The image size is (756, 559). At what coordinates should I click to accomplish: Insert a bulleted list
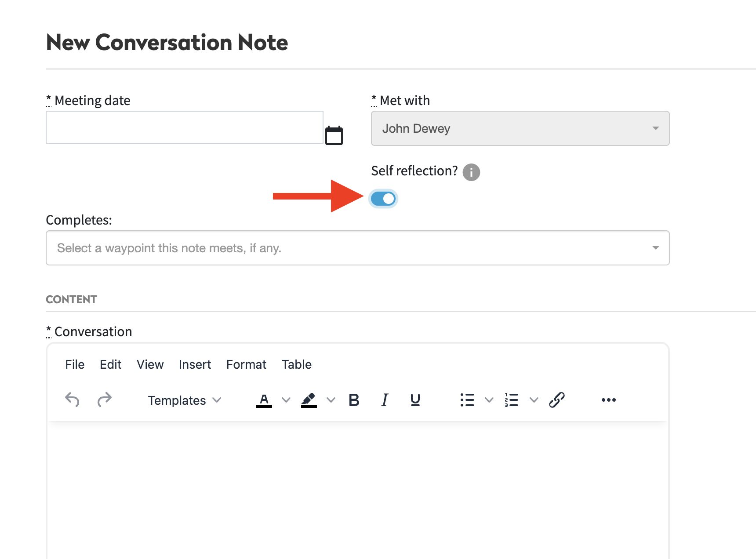click(467, 400)
